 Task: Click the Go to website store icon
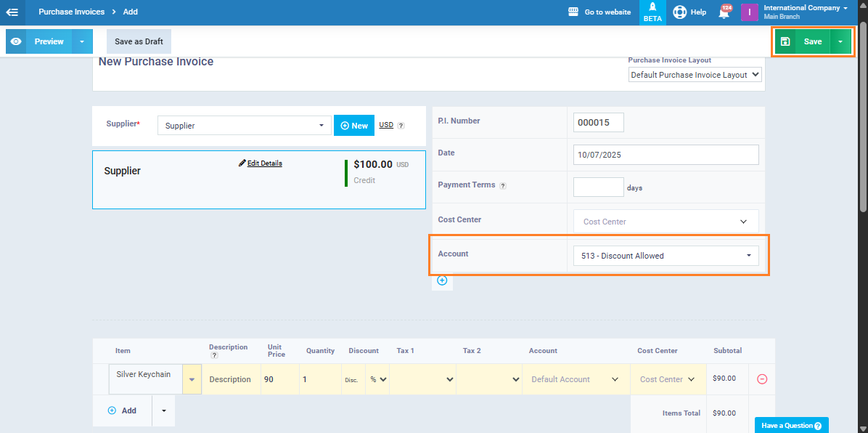click(x=573, y=12)
